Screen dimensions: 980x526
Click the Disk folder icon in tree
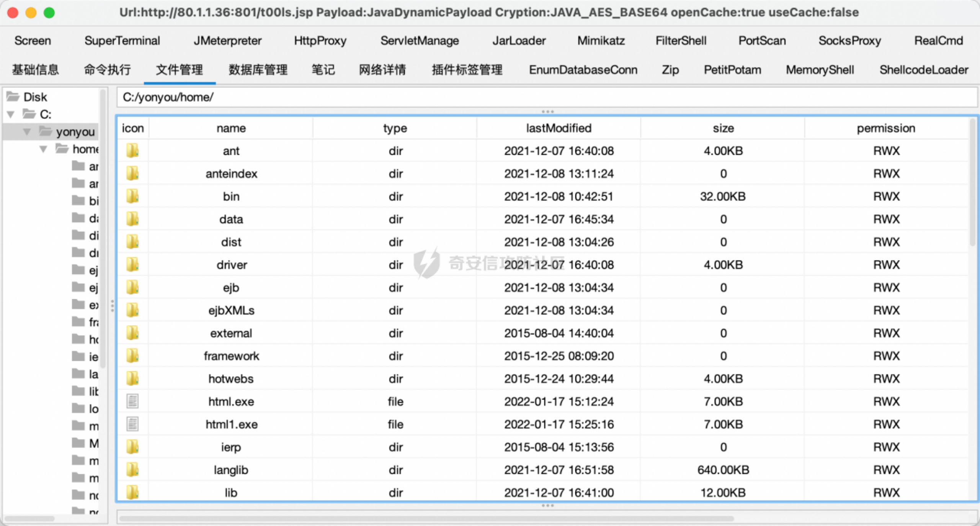coord(13,97)
